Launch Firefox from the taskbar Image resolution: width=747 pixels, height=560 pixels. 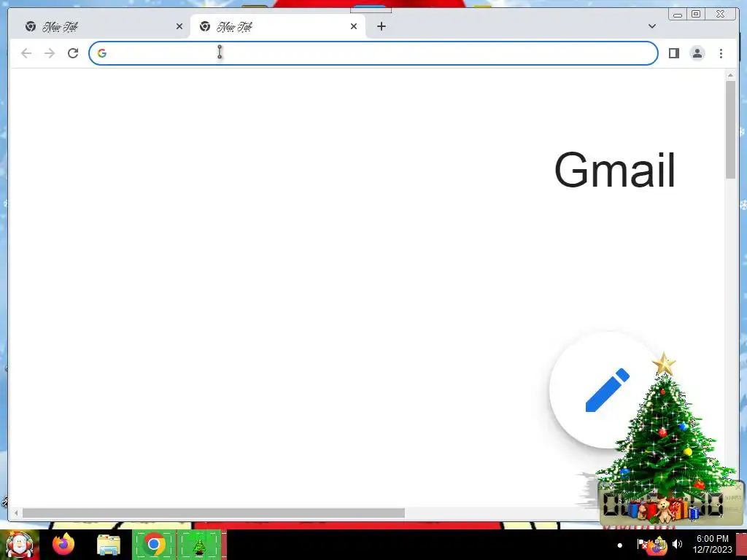[63, 545]
